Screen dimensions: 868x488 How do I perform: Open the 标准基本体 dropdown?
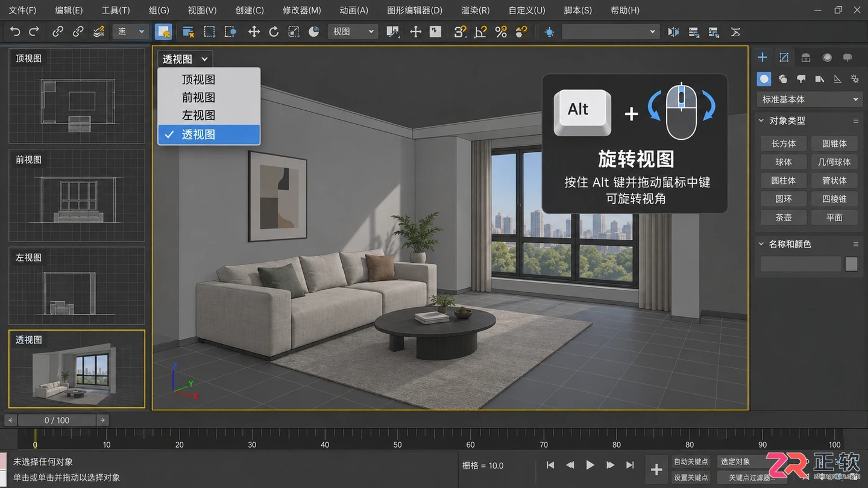810,99
